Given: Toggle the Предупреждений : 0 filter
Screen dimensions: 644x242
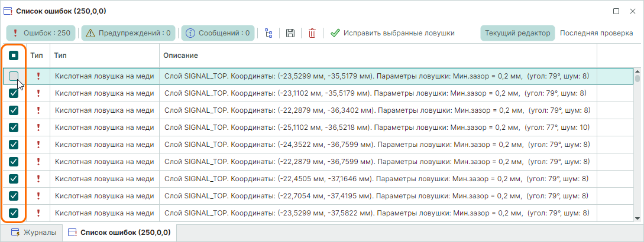Looking at the screenshot, I should click(128, 33).
